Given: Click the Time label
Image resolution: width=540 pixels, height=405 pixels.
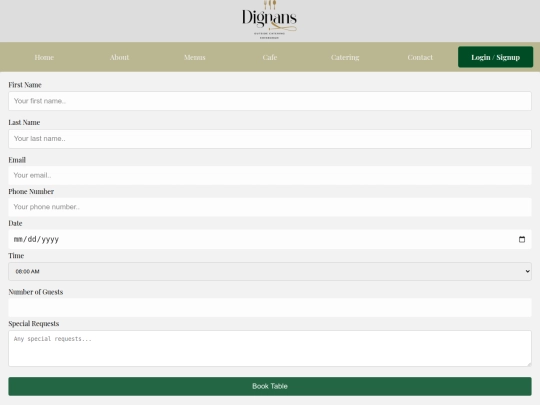Looking at the screenshot, I should point(16,256).
